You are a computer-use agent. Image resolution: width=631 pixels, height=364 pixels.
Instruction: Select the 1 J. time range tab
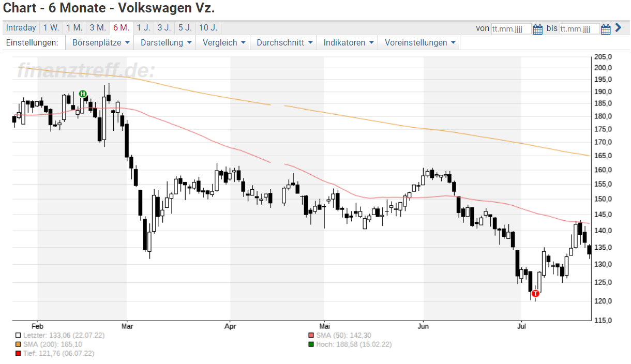143,28
